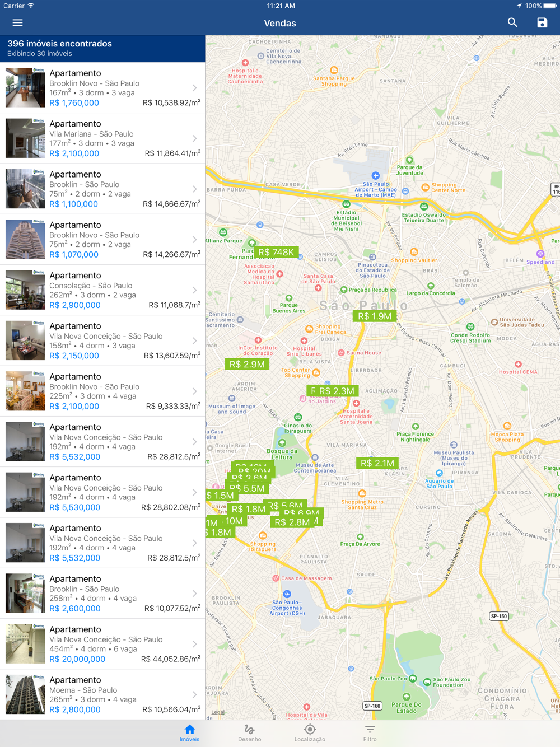The image size is (560, 747).
Task: Open chevron of Vila Mariana R$ 2,100,000 listing
Action: 194,138
